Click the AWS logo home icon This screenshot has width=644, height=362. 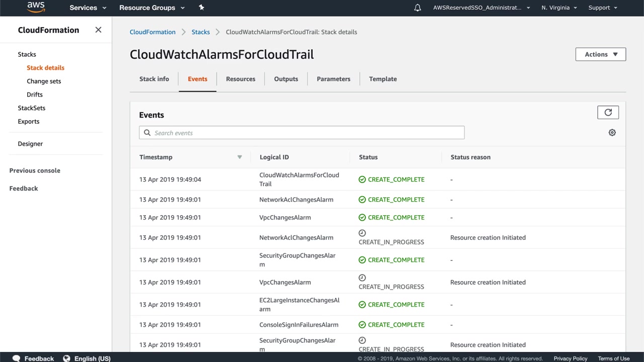(x=36, y=8)
